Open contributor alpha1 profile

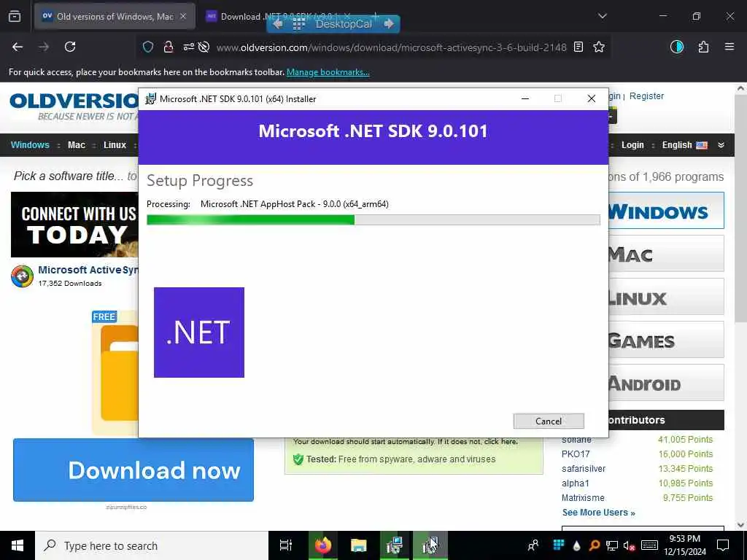(x=576, y=483)
